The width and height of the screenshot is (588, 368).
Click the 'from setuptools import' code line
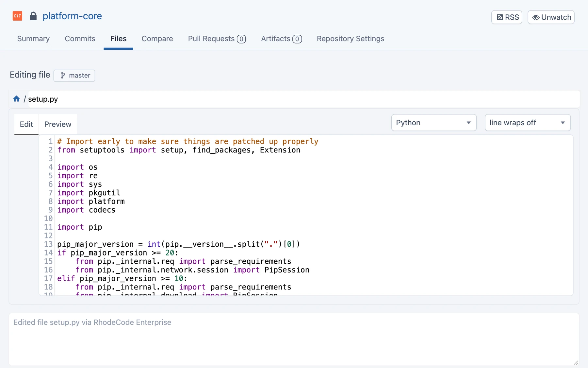[x=179, y=150]
